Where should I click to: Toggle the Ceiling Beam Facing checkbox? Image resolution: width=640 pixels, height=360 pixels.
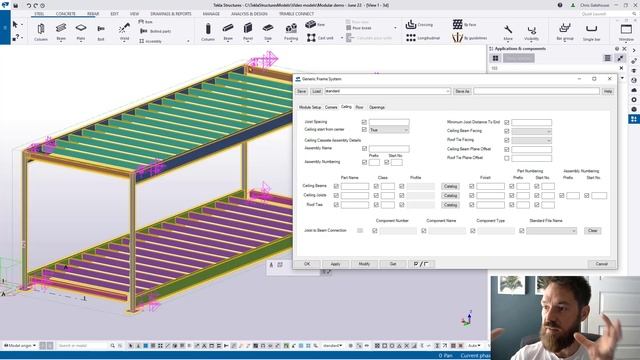point(507,131)
